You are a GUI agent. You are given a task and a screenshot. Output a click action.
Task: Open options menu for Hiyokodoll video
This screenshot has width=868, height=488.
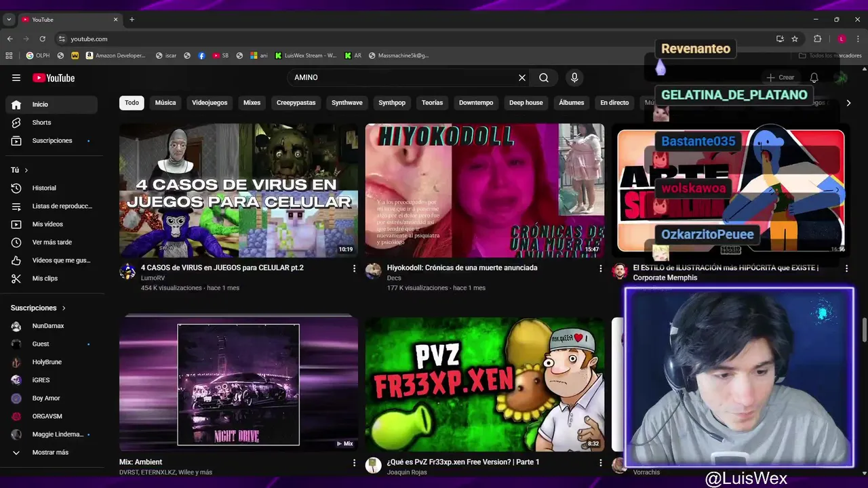click(x=600, y=268)
